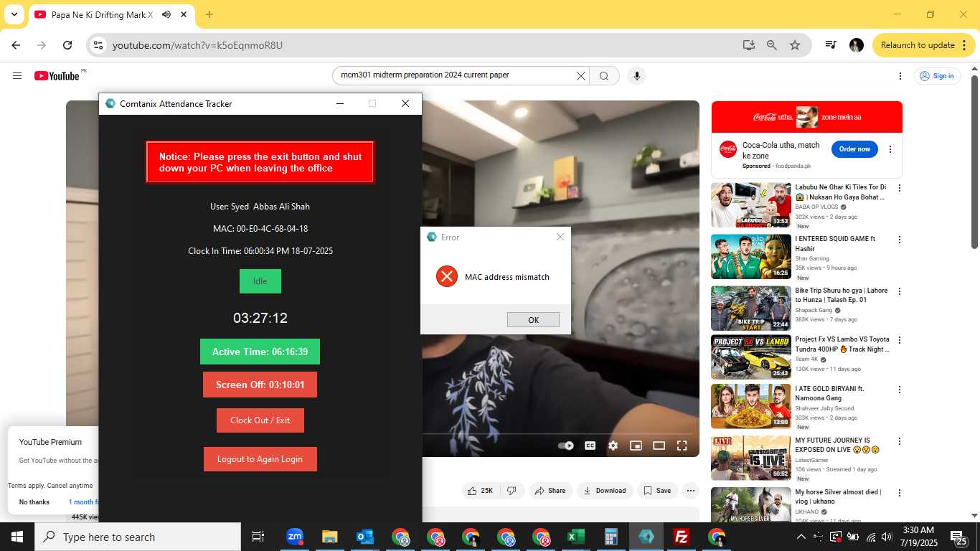The width and height of the screenshot is (980, 551).
Task: Clear the YouTube search query with the X
Action: coord(581,76)
